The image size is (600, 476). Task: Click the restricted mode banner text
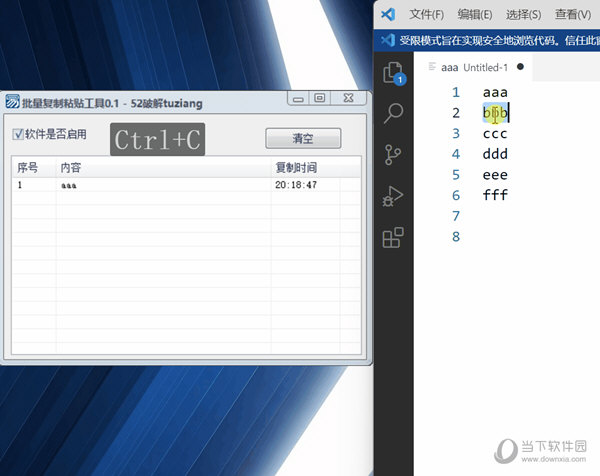click(499, 40)
